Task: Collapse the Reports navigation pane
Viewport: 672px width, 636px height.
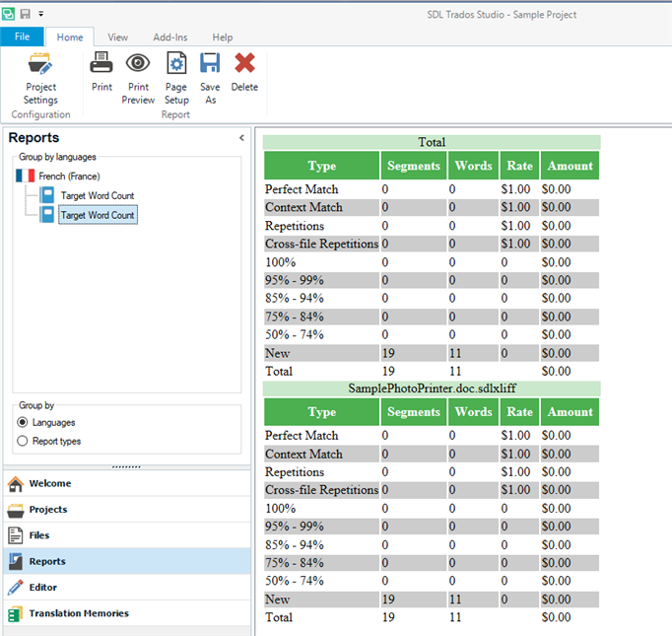Action: coord(241,138)
